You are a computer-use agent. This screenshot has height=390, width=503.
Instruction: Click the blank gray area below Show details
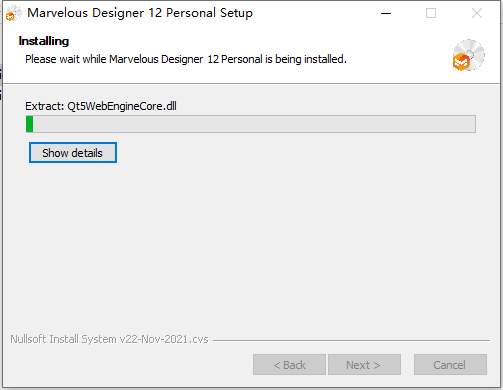click(251, 247)
